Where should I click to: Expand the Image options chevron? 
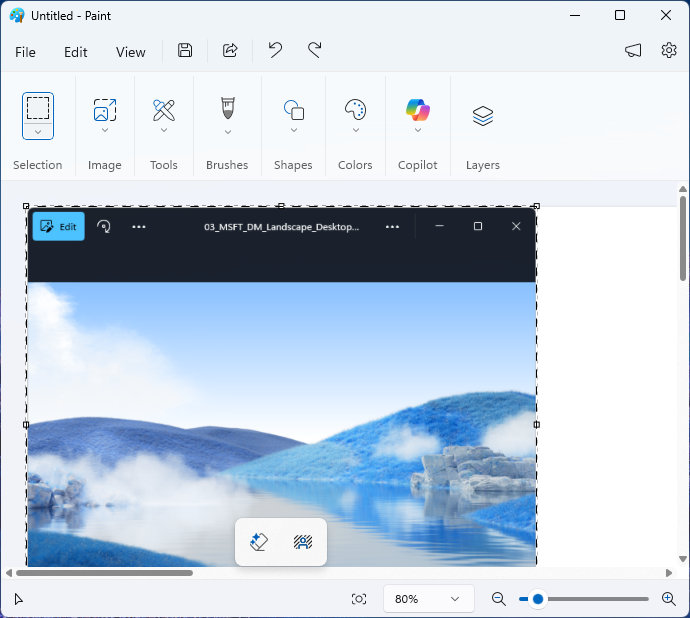click(x=105, y=130)
